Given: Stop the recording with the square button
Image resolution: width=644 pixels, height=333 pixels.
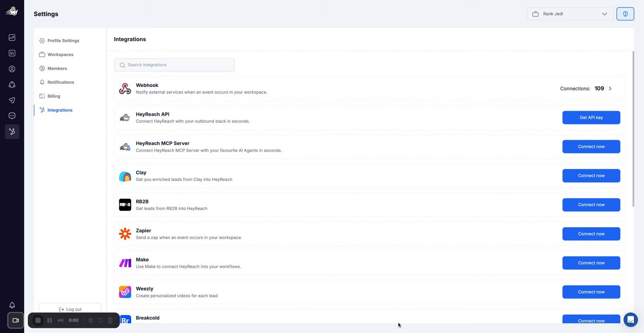Looking at the screenshot, I should pyautogui.click(x=38, y=320).
